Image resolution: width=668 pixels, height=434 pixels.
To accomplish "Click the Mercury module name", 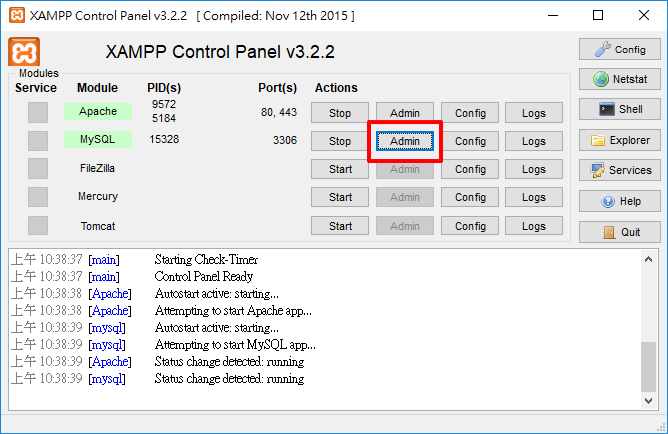I will coord(98,196).
